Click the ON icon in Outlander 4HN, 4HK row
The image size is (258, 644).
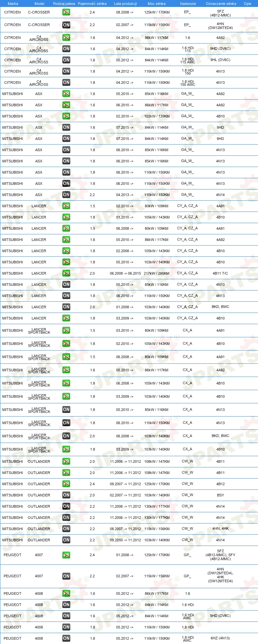point(66,529)
